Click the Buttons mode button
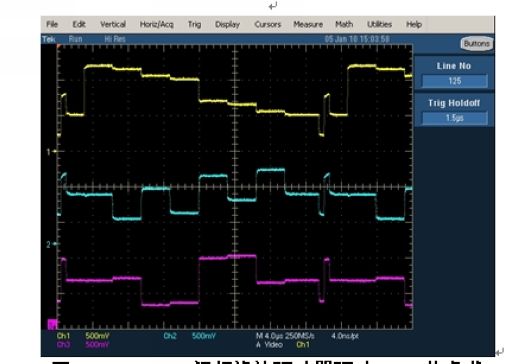The image size is (520, 364). tap(477, 44)
